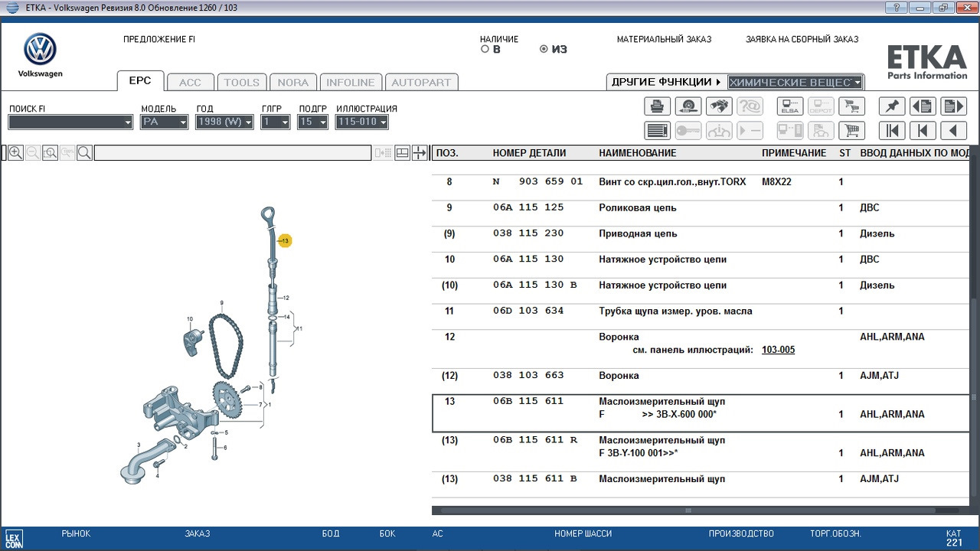The image size is (980, 551).
Task: Switch to the EPC tab
Action: point(140,81)
